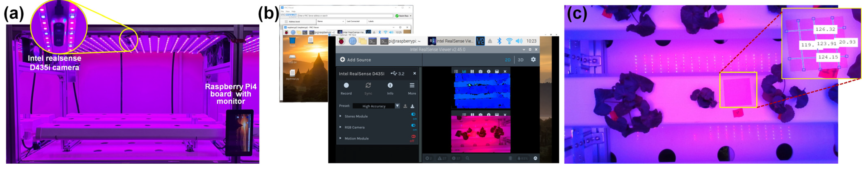Switch to the 2D view tab
The image size is (868, 170).
click(x=508, y=60)
